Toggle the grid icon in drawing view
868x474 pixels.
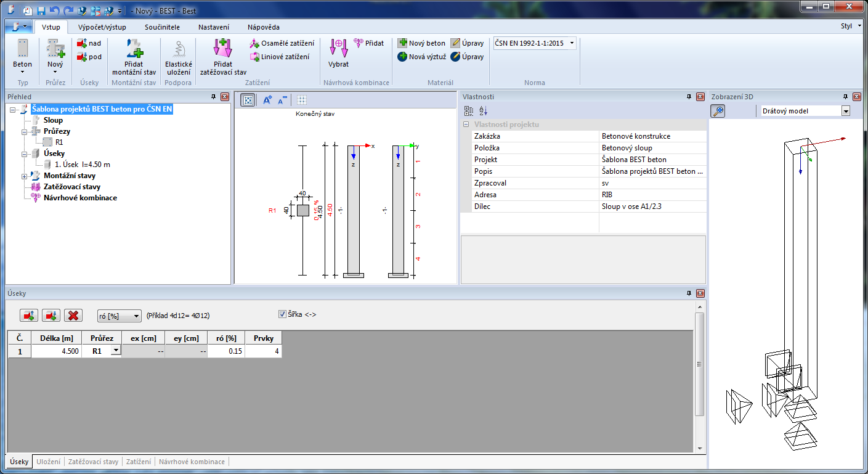[302, 100]
